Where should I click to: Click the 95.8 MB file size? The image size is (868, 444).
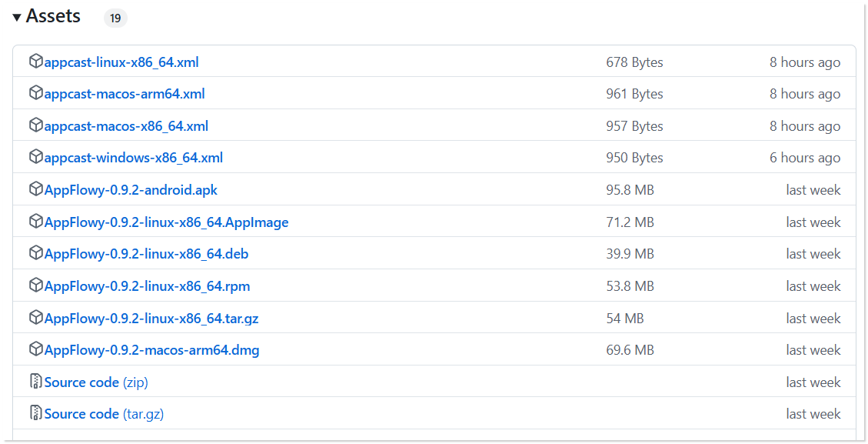[x=630, y=190]
